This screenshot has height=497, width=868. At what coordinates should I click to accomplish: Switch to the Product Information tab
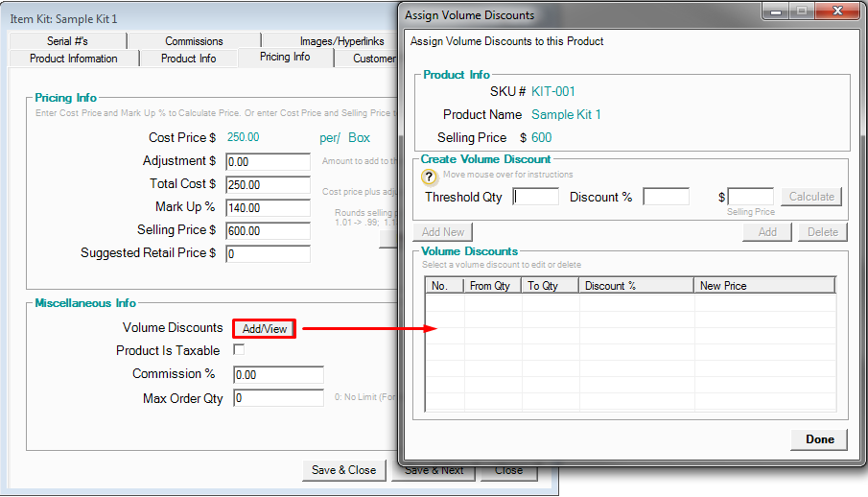click(x=74, y=59)
